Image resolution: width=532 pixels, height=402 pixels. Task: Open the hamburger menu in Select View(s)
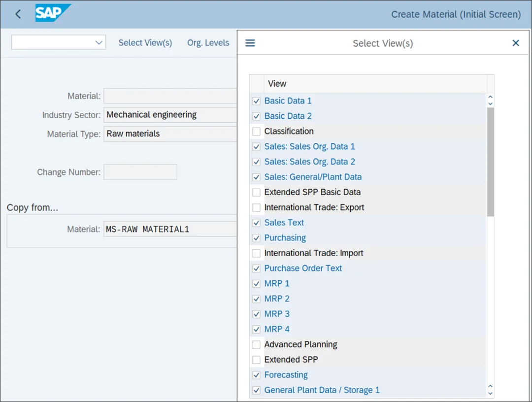[x=250, y=43]
